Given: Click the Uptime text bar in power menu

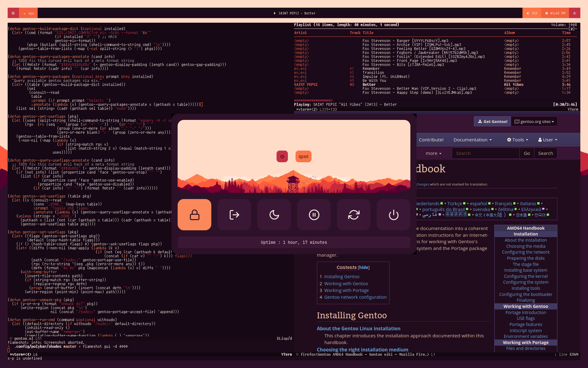Looking at the screenshot, I should click(x=294, y=242).
